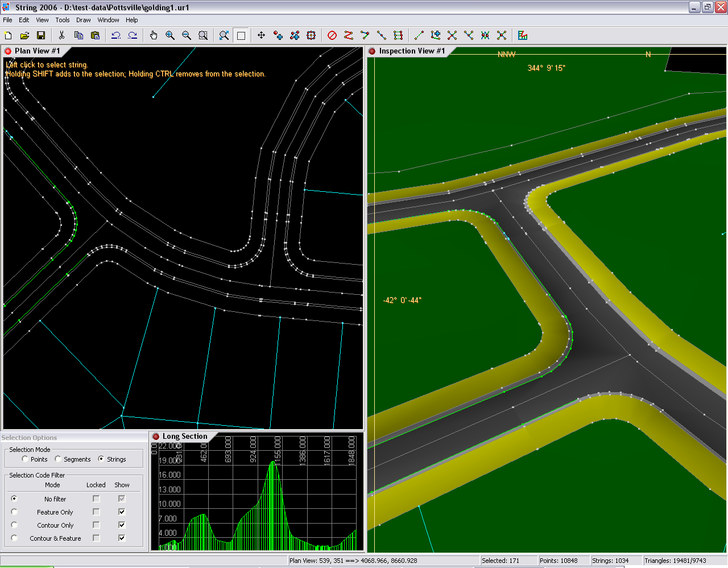
Task: Click the chart icon at toolbar end
Action: pyautogui.click(x=523, y=35)
